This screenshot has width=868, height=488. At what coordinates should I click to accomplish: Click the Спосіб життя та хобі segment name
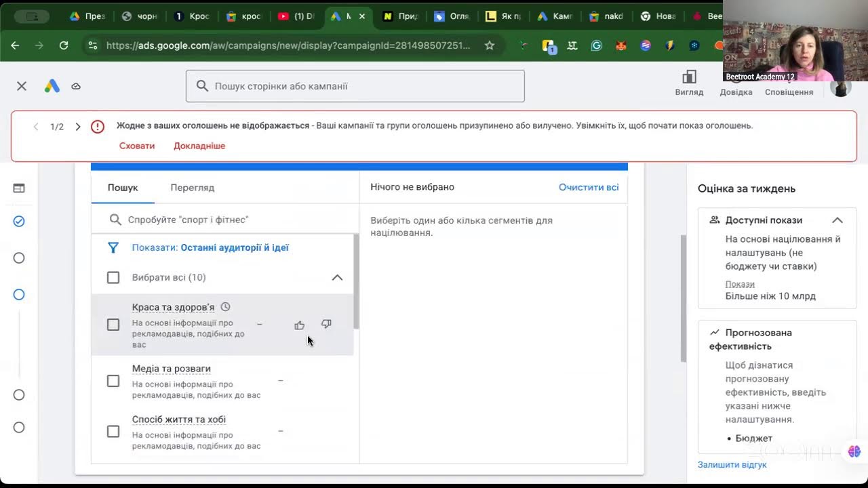click(179, 420)
